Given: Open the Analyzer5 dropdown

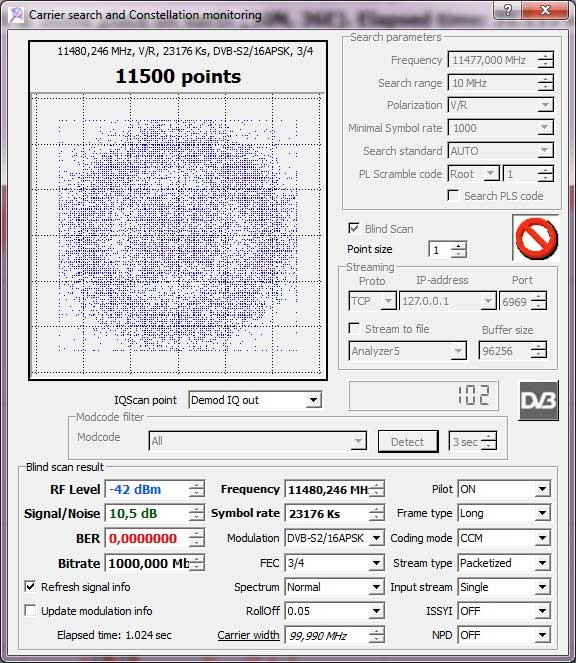Looking at the screenshot, I should coord(458,351).
